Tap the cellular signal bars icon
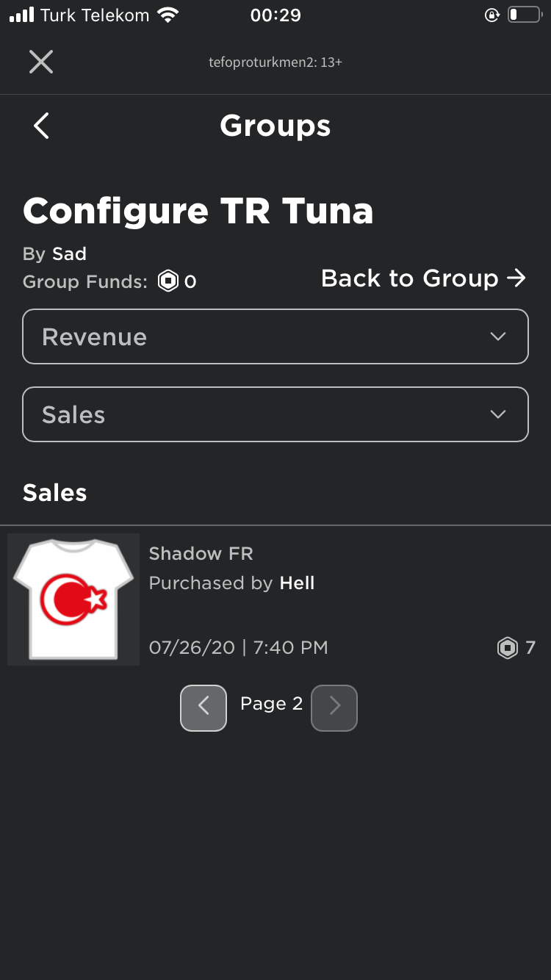The height and width of the screenshot is (980, 551). point(21,15)
